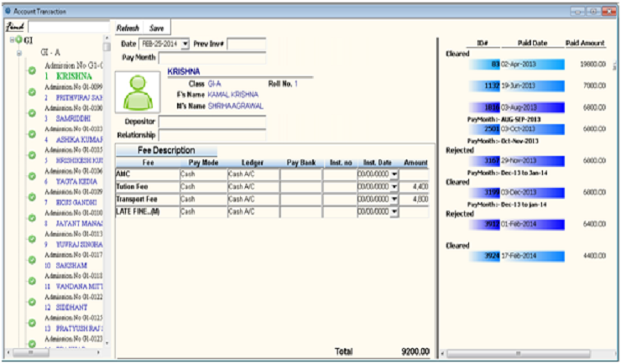621x364 pixels.
Task: Click the green check icon beside SAMRIDDHI
Action: pos(32,114)
